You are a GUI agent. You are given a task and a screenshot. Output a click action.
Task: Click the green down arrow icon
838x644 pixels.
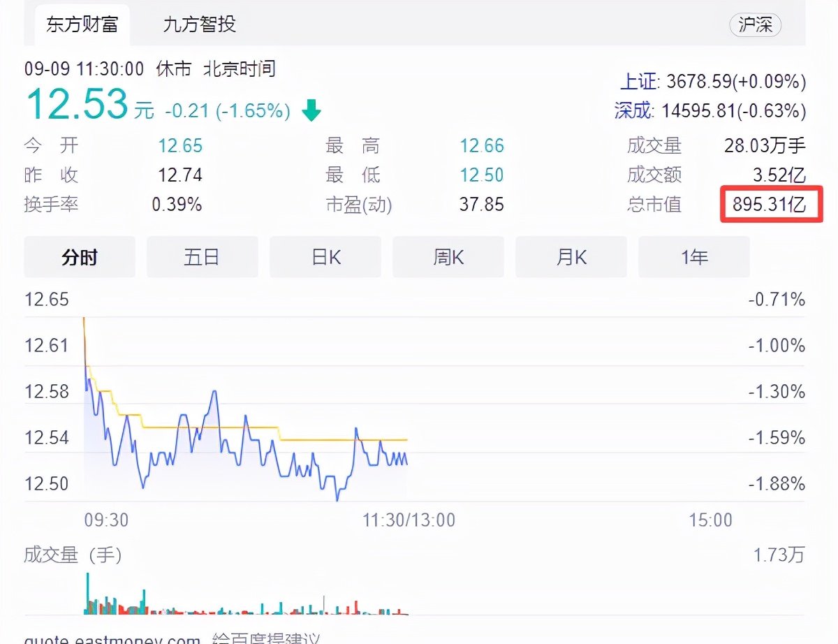click(311, 110)
